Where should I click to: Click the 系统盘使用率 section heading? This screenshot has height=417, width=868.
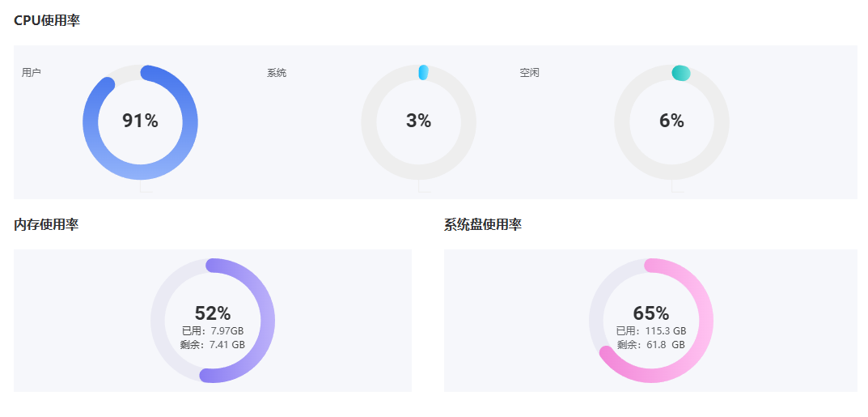click(x=482, y=225)
